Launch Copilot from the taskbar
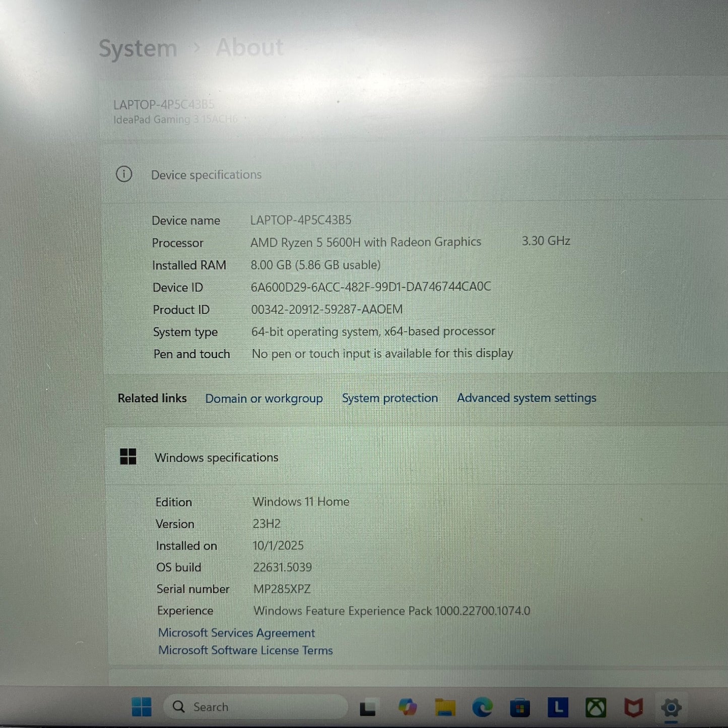Screen dimensions: 728x728 (x=407, y=707)
